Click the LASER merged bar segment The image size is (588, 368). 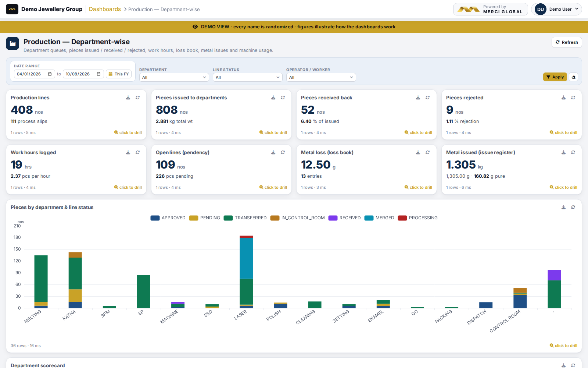point(246,258)
